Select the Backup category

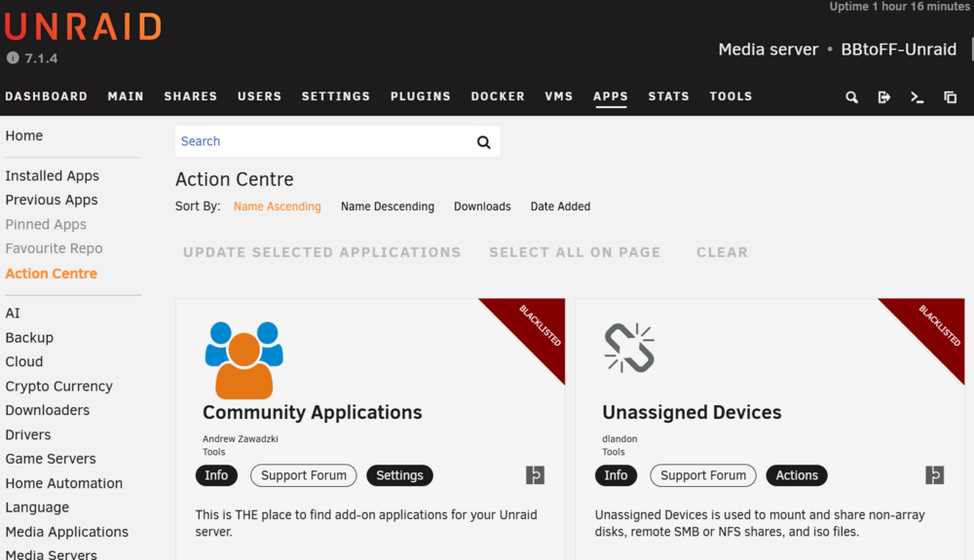click(29, 338)
